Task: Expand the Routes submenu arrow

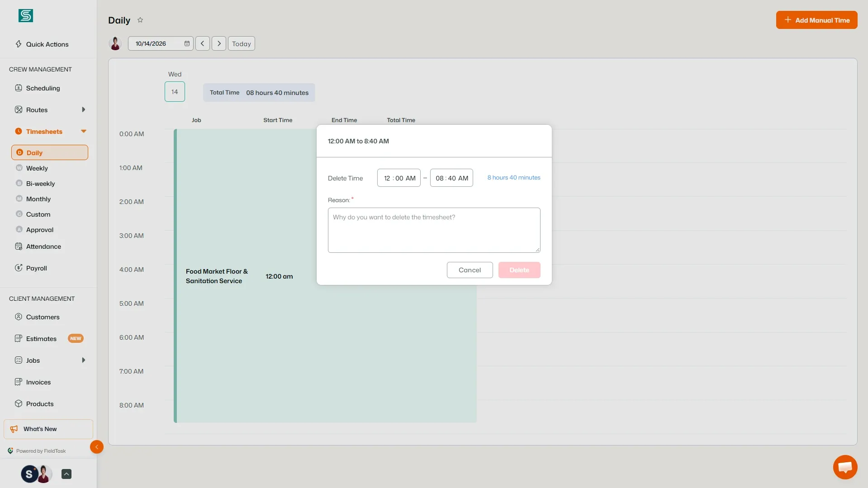Action: 84,109
